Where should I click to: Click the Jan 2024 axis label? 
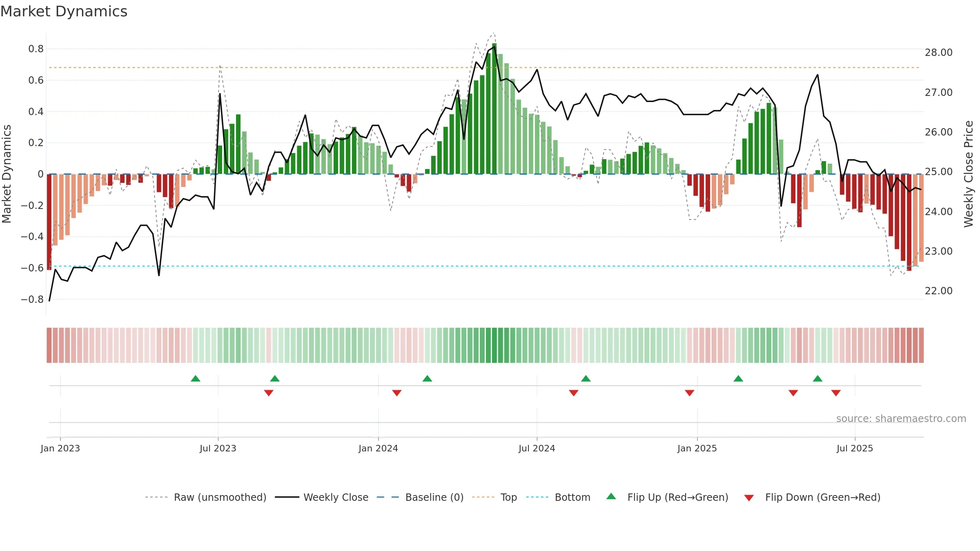coord(379,448)
